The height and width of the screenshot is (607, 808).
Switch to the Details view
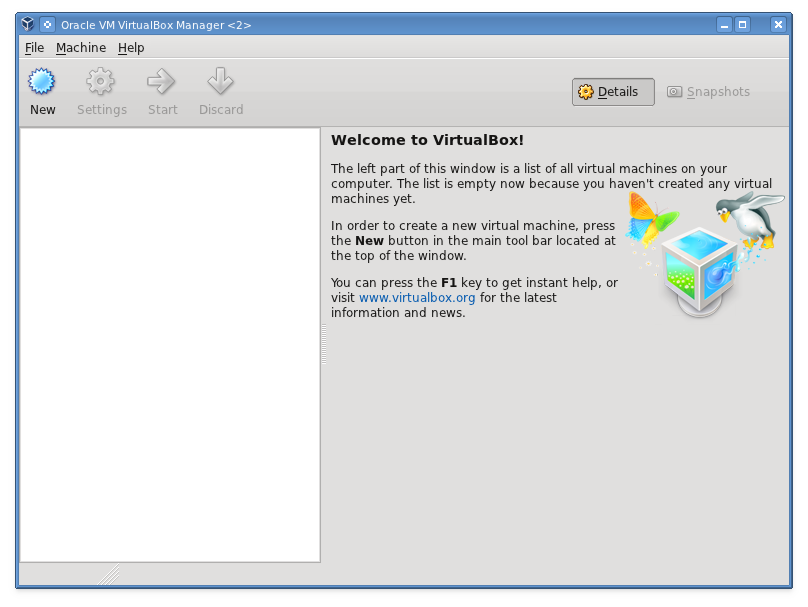point(613,92)
